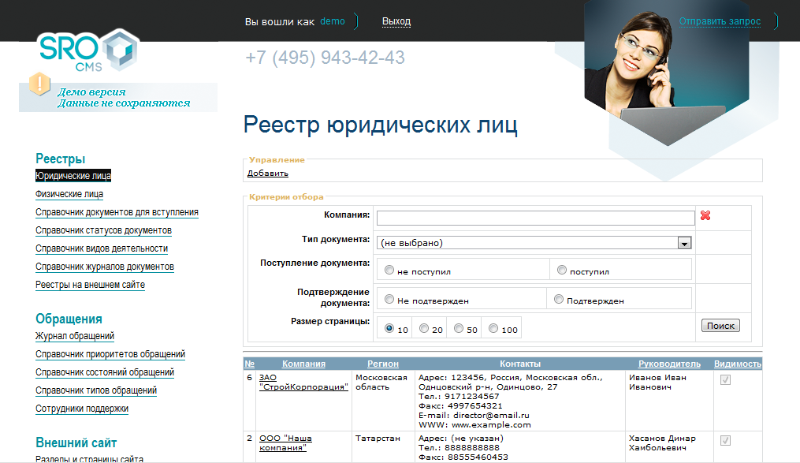Click the red X clear icon
The image size is (800, 463).
pyautogui.click(x=705, y=216)
